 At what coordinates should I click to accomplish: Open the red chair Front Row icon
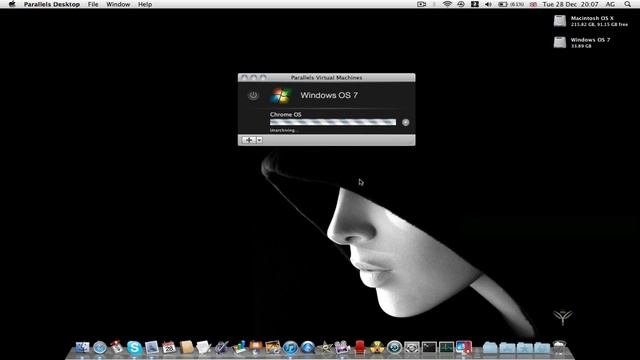click(360, 347)
